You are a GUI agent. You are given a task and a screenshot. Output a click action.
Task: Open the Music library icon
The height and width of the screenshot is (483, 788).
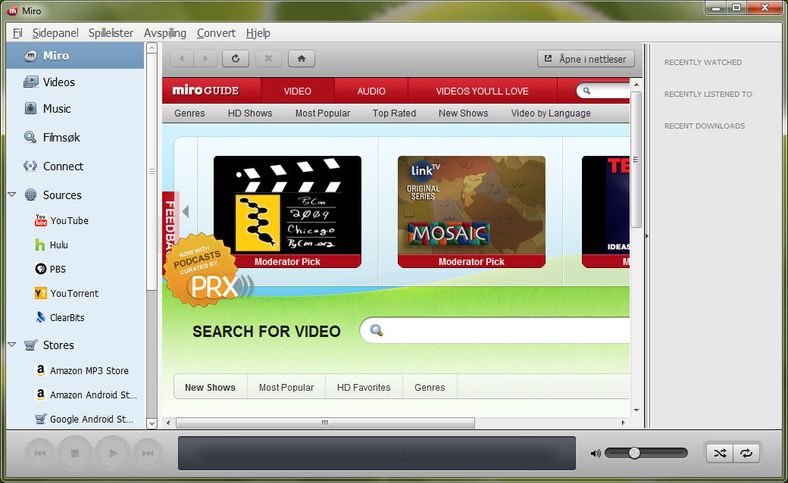31,109
